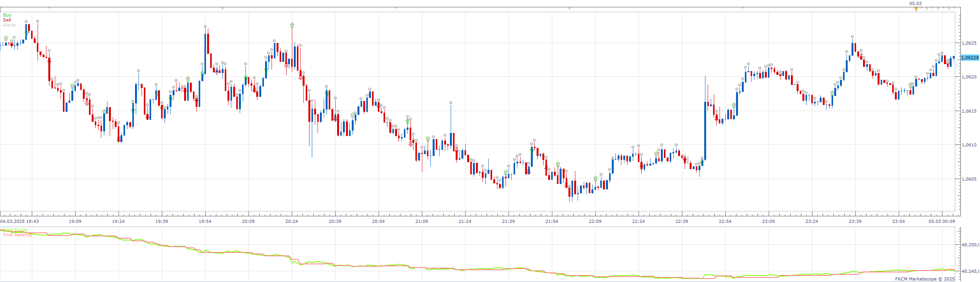Click the 21:54 time axis label
Image resolution: width=980 pixels, height=282 pixels.
552,221
